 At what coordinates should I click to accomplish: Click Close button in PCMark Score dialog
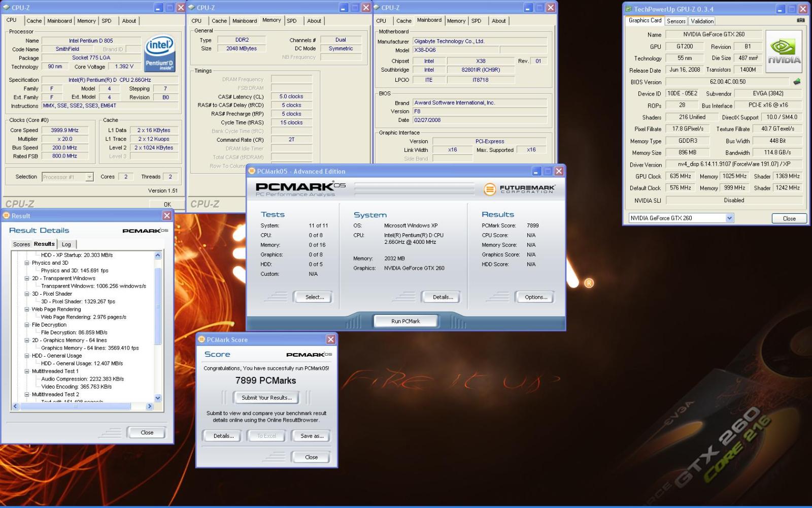[x=311, y=457]
